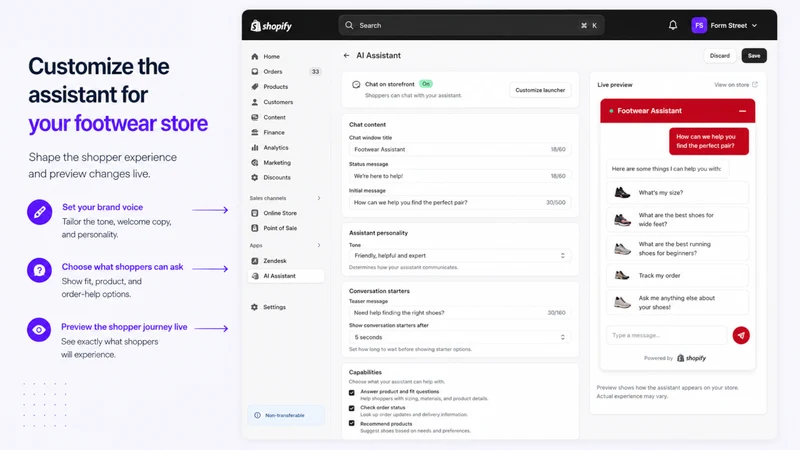Screen dimensions: 800x450
Task: Click the Non-transferable notice
Action: pos(286,415)
